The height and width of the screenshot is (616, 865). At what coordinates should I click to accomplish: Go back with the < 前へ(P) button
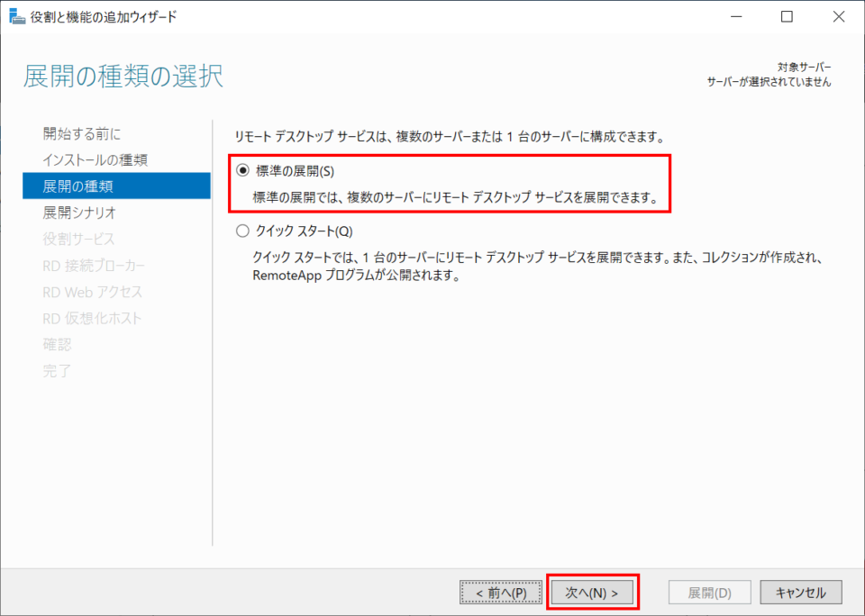coord(501,593)
